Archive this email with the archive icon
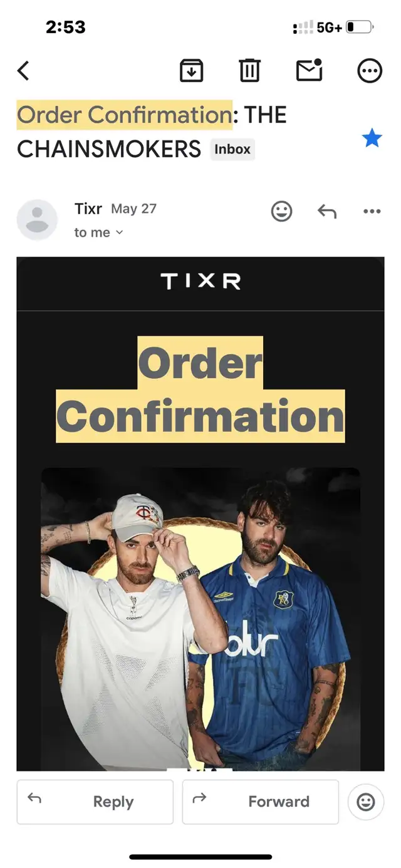The height and width of the screenshot is (868, 401). tap(192, 70)
